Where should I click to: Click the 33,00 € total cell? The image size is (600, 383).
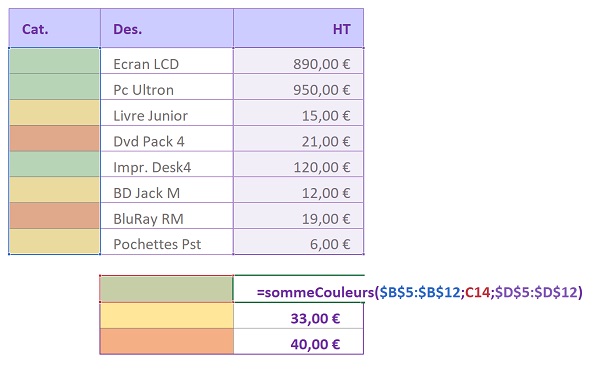click(x=298, y=316)
